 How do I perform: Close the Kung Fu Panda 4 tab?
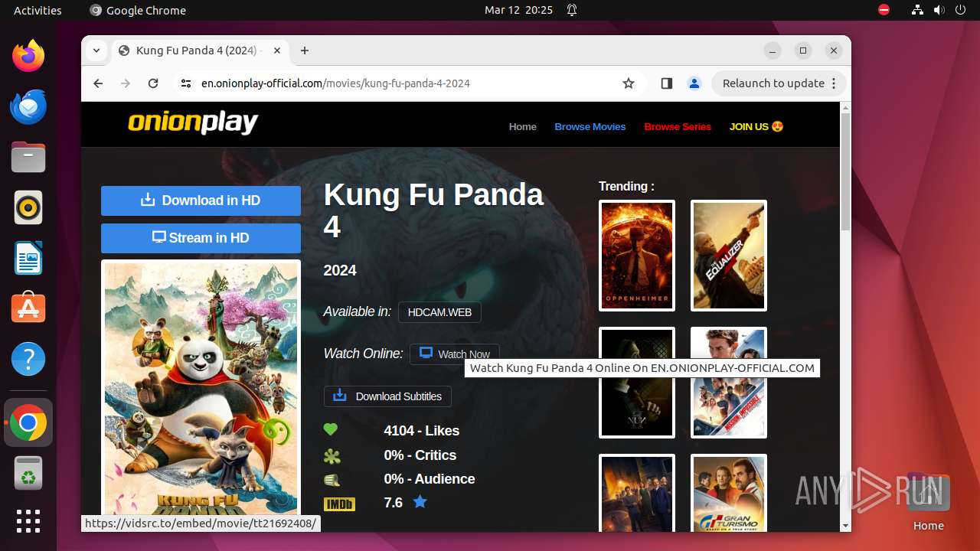[277, 51]
